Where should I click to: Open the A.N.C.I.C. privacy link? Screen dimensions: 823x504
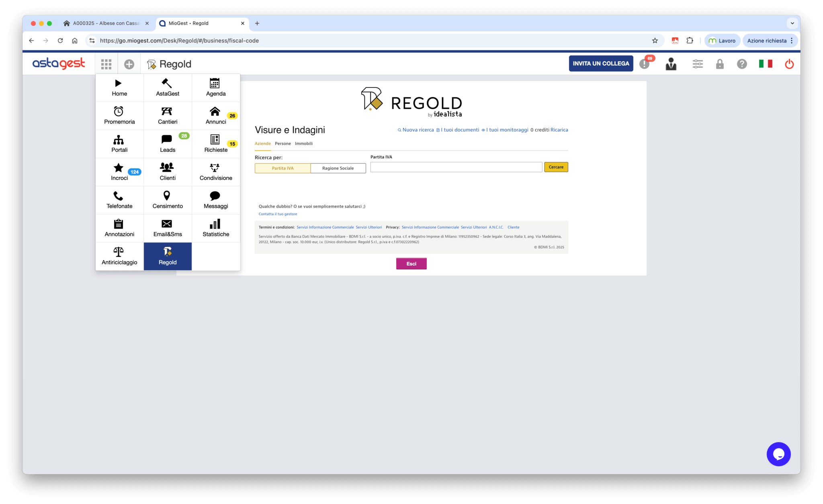click(496, 227)
